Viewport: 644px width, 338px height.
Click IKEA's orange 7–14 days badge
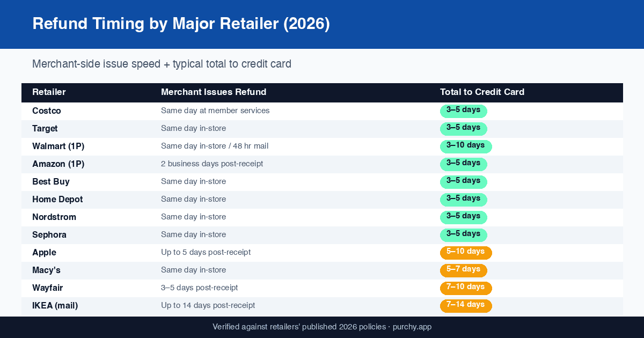click(x=466, y=306)
